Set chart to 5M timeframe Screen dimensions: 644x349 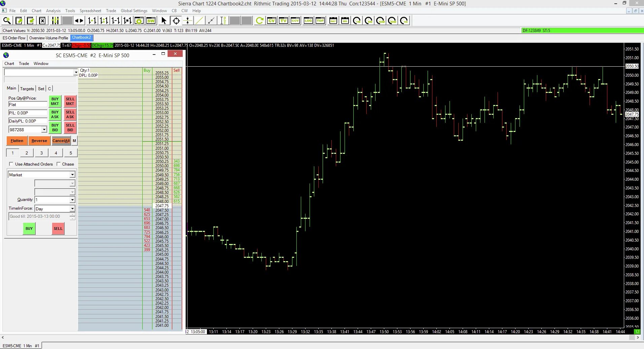369,21
